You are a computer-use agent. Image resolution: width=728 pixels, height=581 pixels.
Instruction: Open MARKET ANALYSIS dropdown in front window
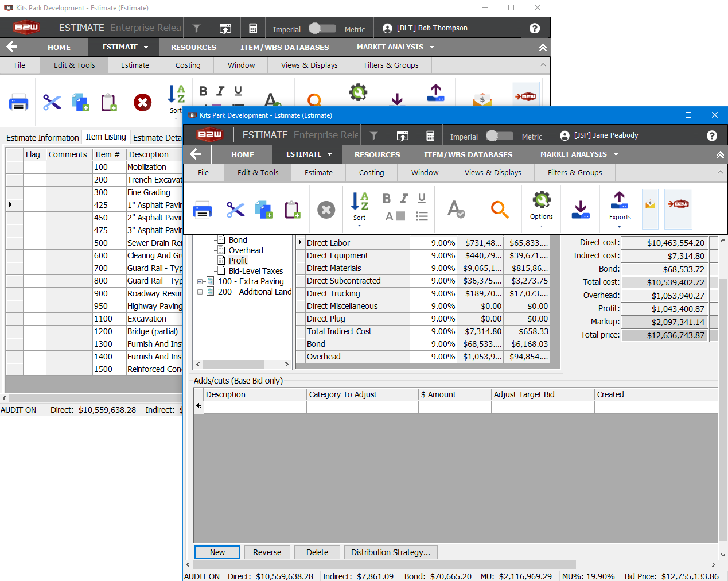pyautogui.click(x=579, y=154)
